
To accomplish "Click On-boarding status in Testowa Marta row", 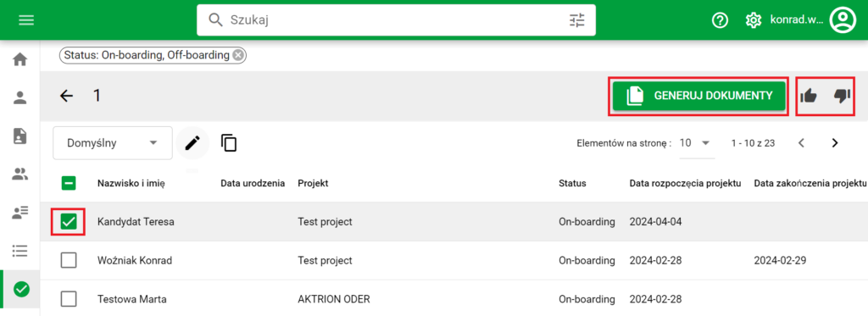I will click(587, 299).
